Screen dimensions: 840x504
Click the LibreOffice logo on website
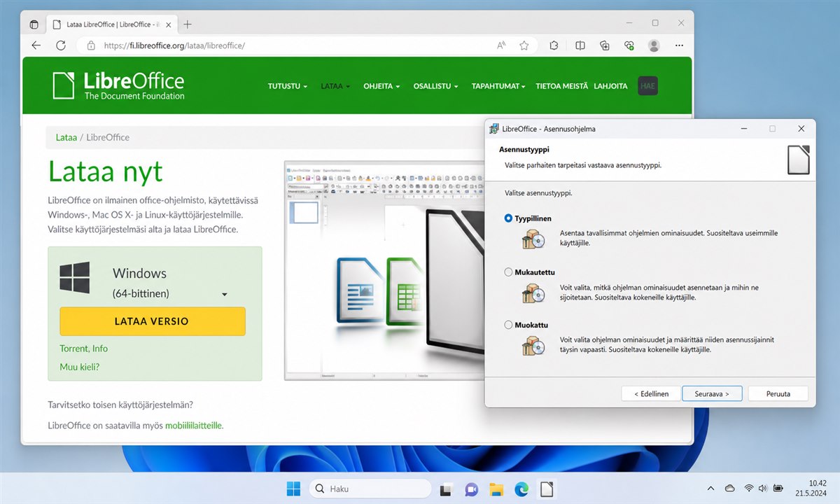pyautogui.click(x=118, y=85)
